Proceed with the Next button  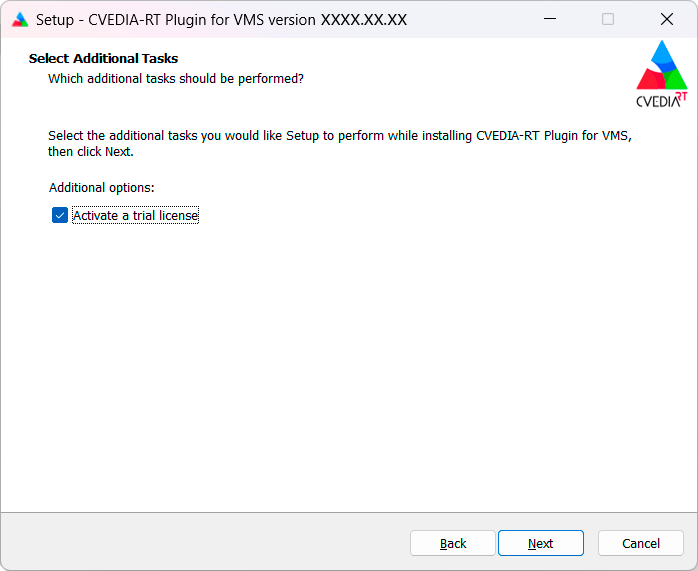pos(540,543)
